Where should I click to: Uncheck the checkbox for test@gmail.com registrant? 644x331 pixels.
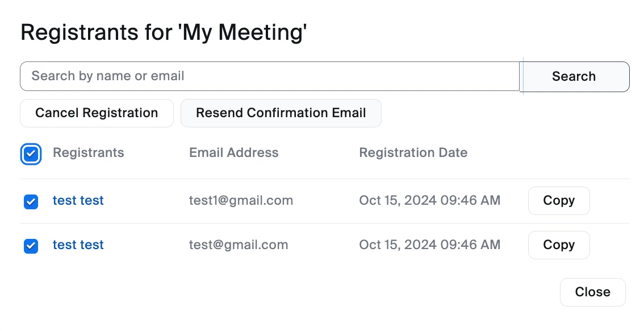pyautogui.click(x=31, y=246)
